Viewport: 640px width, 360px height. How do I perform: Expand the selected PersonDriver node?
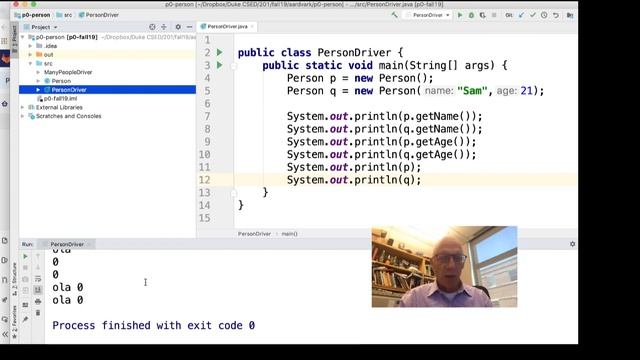38,90
